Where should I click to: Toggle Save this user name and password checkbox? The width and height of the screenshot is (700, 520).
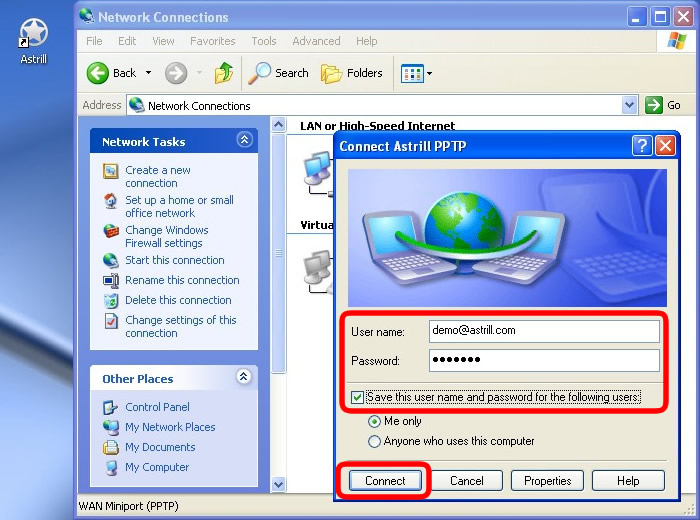(x=358, y=397)
